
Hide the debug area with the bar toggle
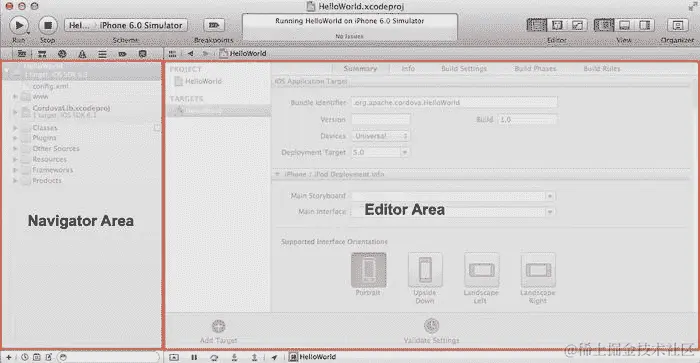click(x=174, y=357)
